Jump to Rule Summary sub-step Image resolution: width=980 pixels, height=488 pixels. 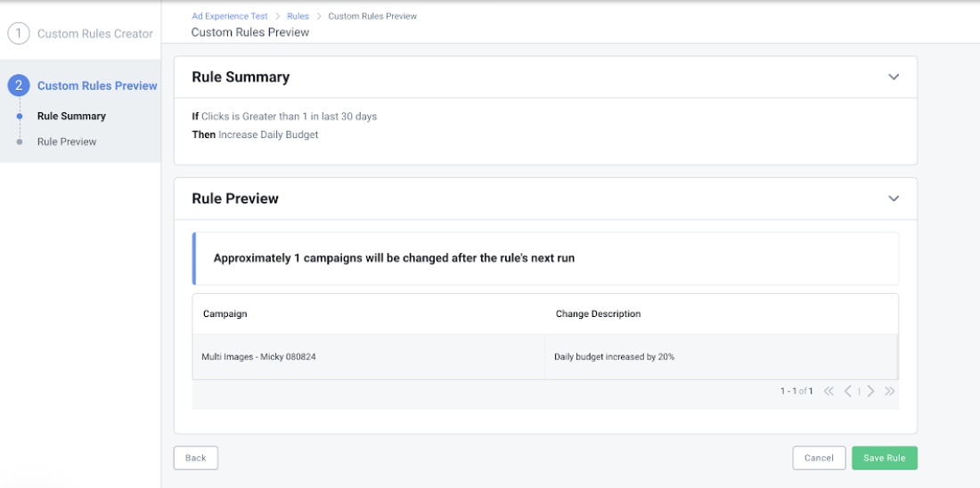(x=71, y=116)
